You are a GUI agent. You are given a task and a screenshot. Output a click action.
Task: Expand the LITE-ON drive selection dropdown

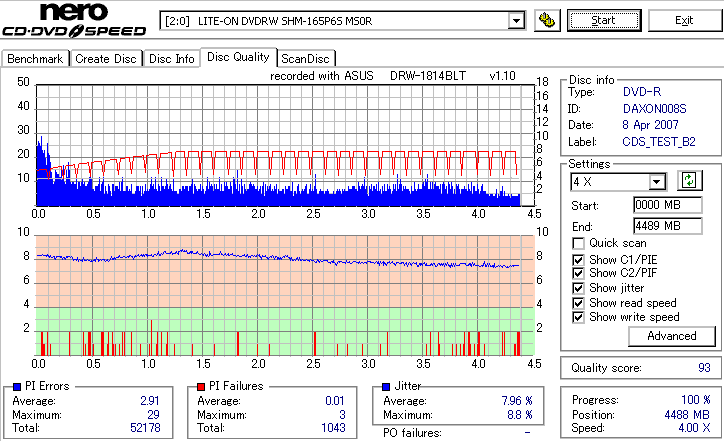(516, 21)
